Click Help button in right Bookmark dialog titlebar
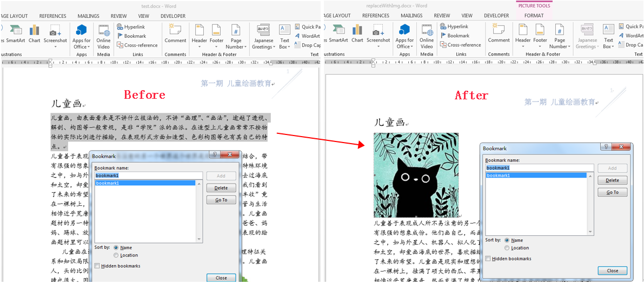 coord(605,147)
